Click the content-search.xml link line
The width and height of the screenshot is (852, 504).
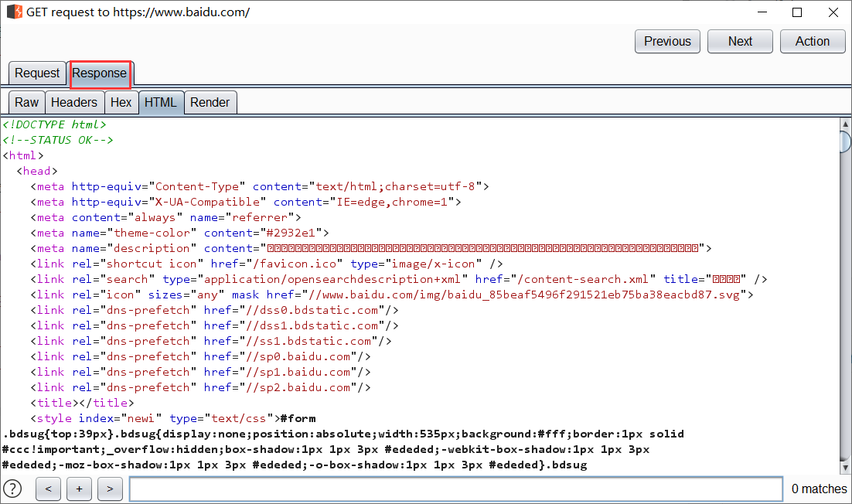399,279
